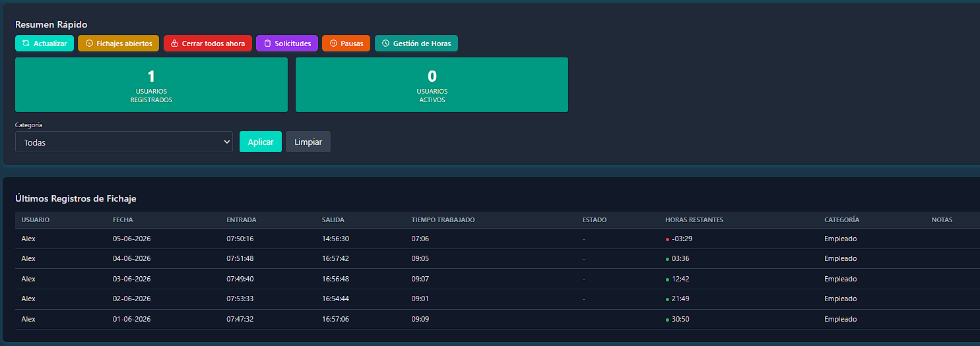Image resolution: width=980 pixels, height=346 pixels.
Task: Click exit time 14:56:30
Action: (x=336, y=239)
